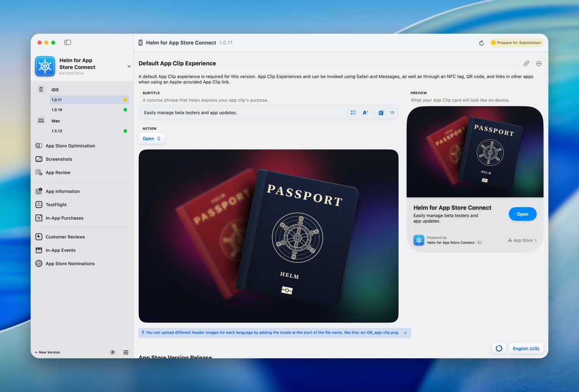Go to In-App Events section
Screen dimensions: 579x392
[61, 250]
